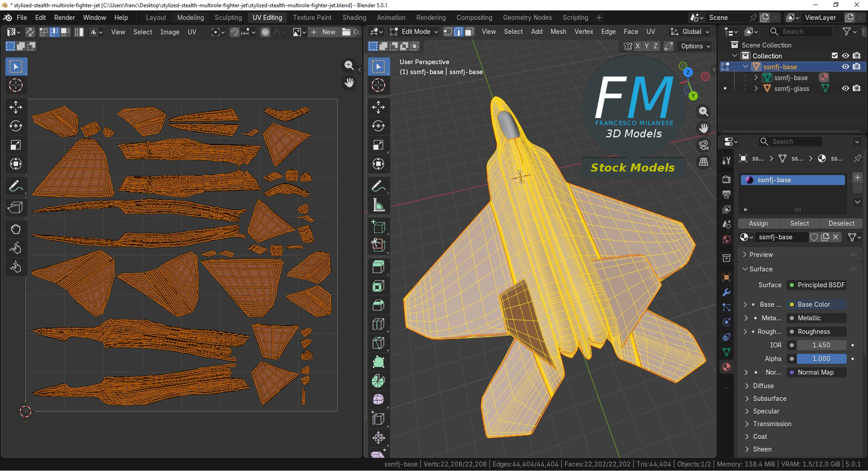The height and width of the screenshot is (471, 868).
Task: Select the UV Pinch sculpt tool
Action: (x=16, y=267)
